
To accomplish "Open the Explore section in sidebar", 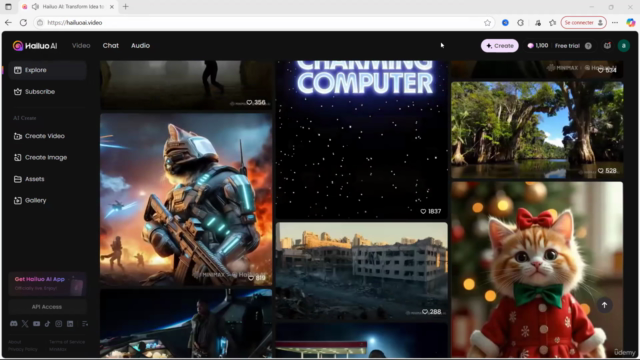I will pos(47,70).
